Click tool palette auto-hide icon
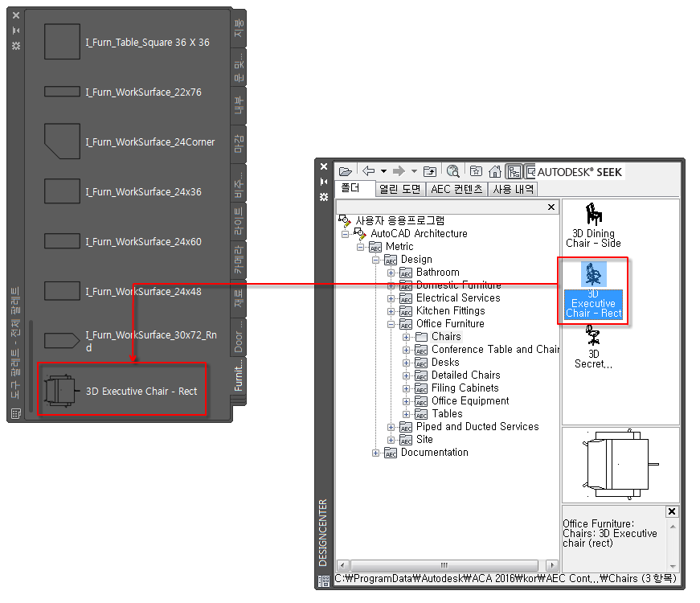 coord(16,31)
